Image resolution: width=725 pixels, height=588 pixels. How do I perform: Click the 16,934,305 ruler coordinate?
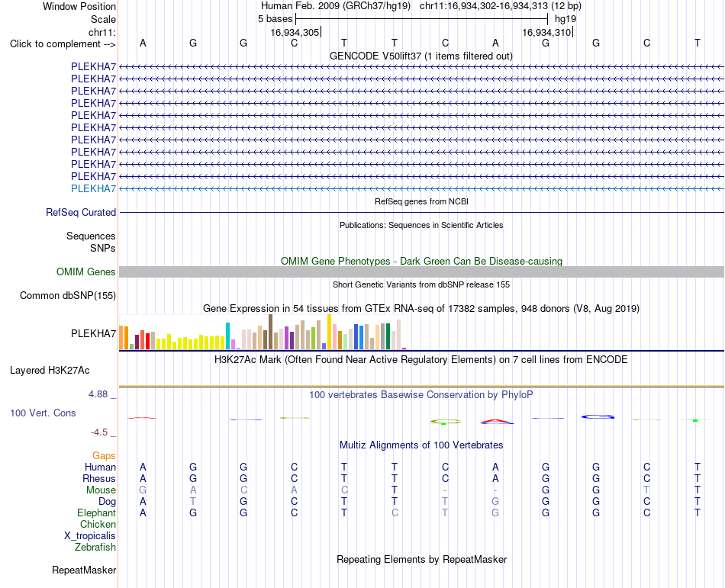point(295,32)
